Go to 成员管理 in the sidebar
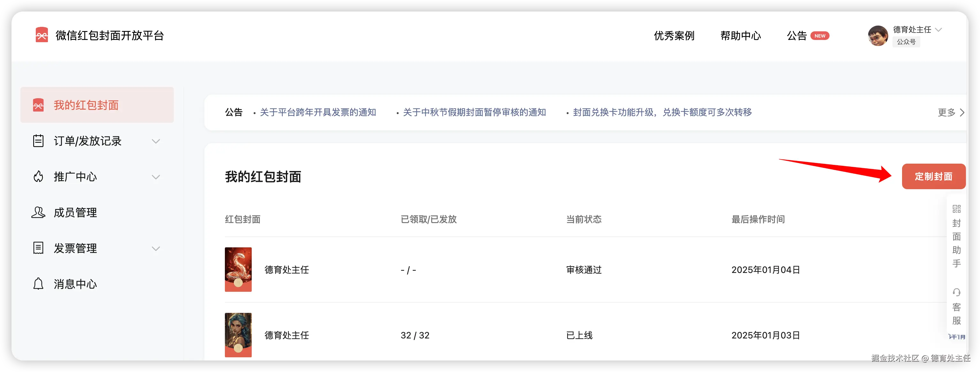Image resolution: width=980 pixels, height=372 pixels. 97,213
